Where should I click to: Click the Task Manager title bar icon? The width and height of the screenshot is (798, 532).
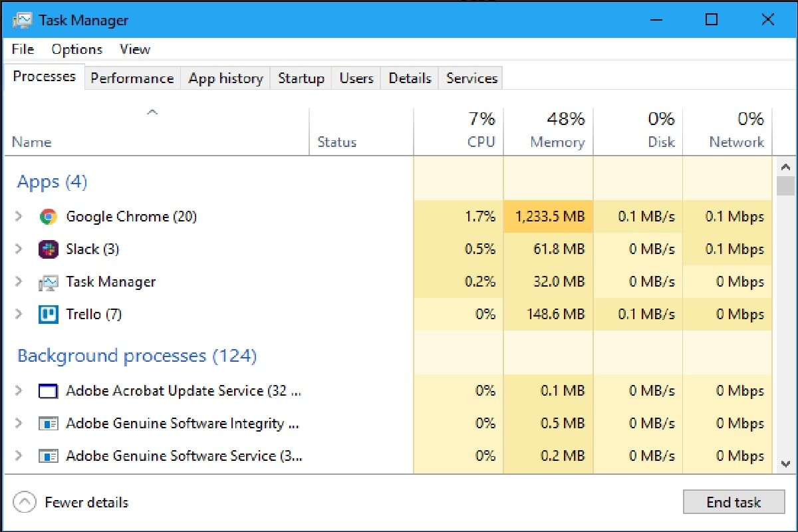[23, 19]
